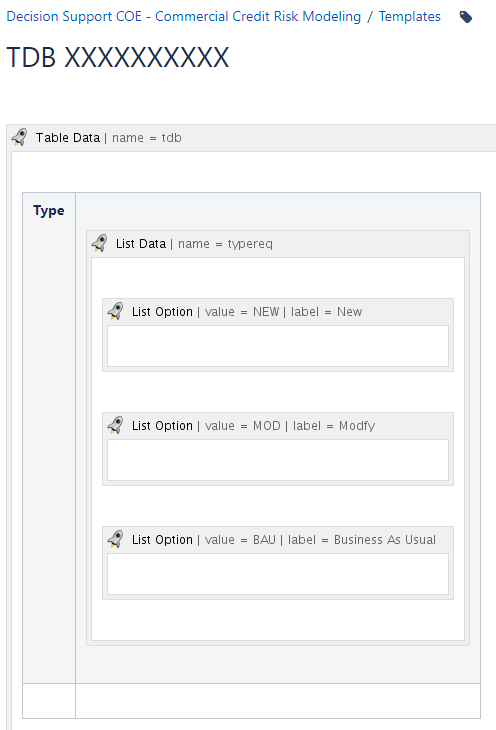This screenshot has width=496, height=730.
Task: Click the page title TDB XXXXXXXXXX
Action: coord(118,58)
